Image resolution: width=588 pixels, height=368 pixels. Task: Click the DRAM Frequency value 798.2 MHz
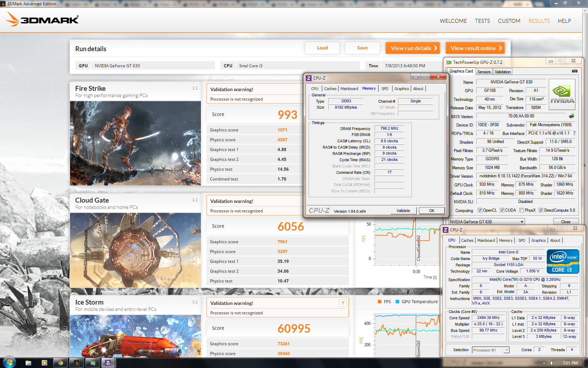(389, 128)
